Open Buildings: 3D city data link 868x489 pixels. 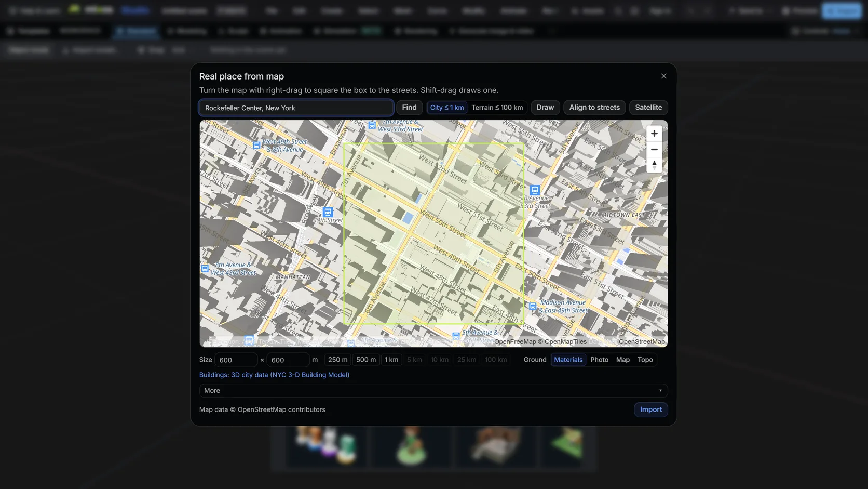coord(274,375)
